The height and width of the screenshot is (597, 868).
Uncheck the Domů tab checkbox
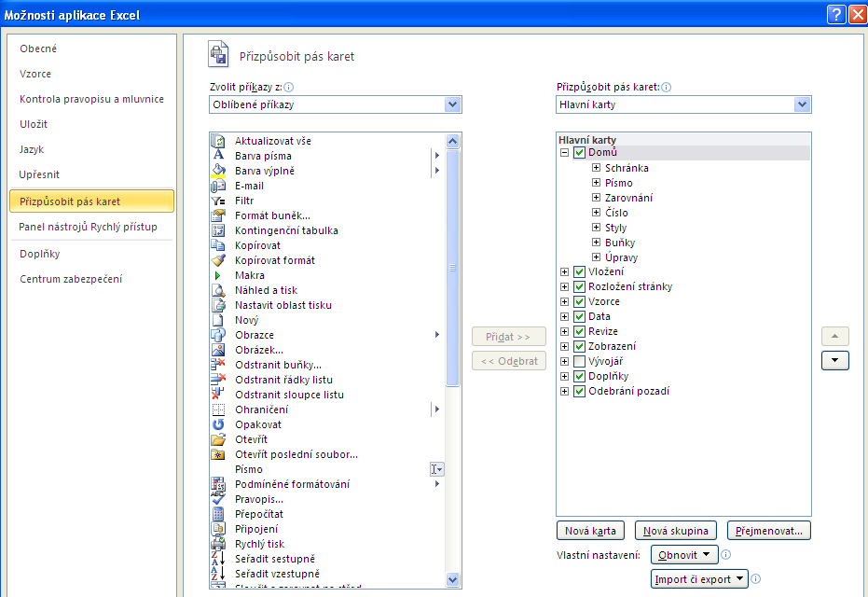point(579,152)
